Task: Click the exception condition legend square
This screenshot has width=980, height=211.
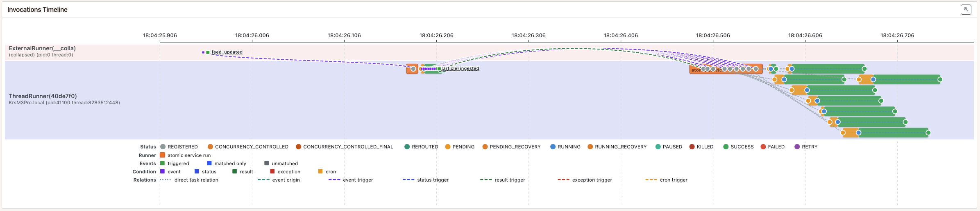Action: point(272,171)
